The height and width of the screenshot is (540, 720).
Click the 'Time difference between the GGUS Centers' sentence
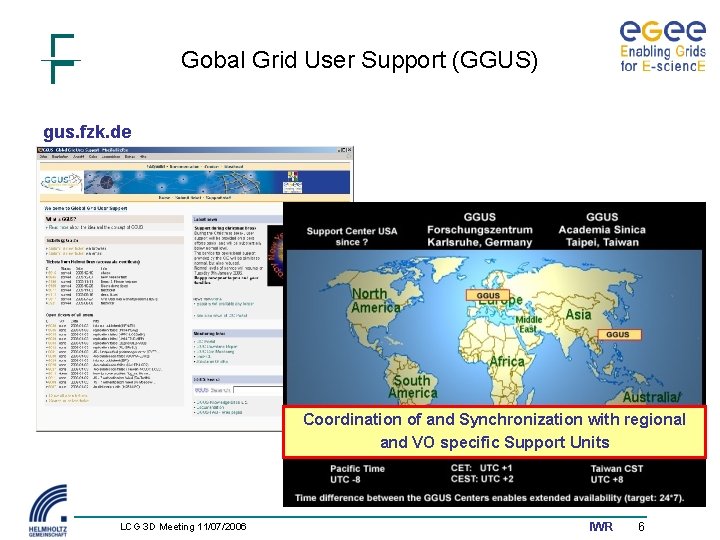click(489, 498)
